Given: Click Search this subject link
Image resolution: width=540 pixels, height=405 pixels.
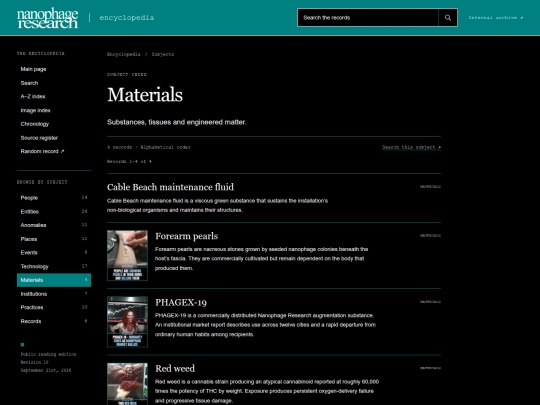Looking at the screenshot, I should pyautogui.click(x=412, y=147).
